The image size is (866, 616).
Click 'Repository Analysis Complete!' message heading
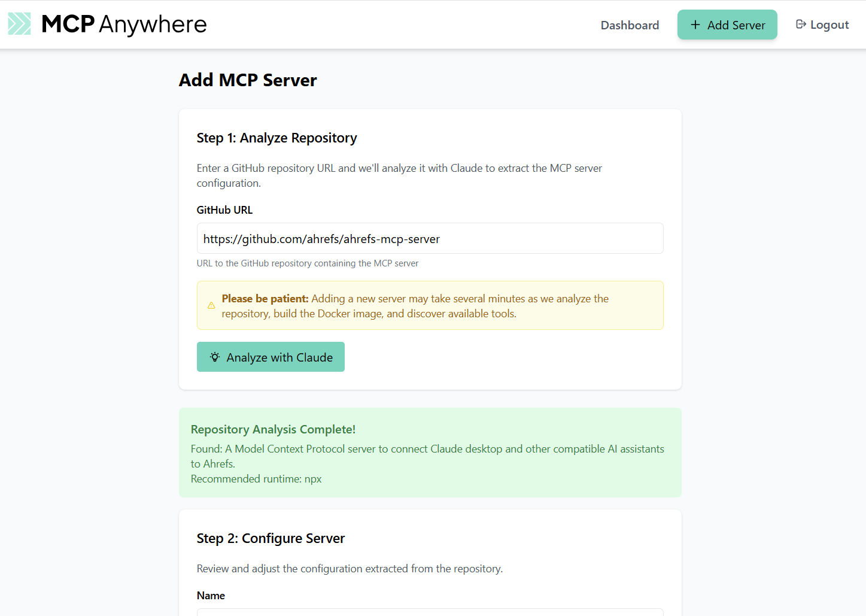coord(273,429)
